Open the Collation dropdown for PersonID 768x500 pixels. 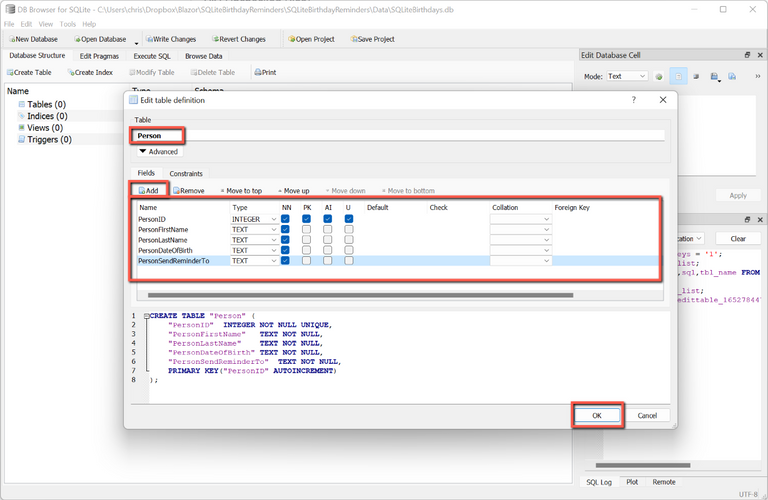pos(520,218)
